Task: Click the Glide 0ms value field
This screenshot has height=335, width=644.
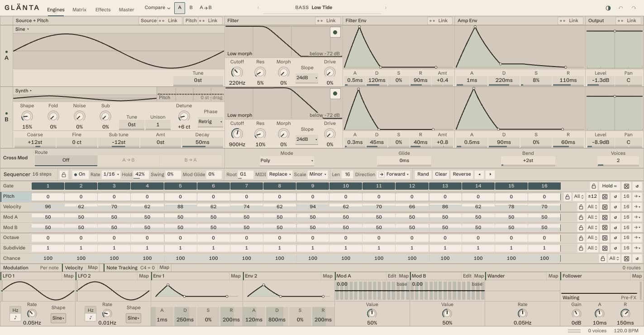Action: click(x=404, y=161)
